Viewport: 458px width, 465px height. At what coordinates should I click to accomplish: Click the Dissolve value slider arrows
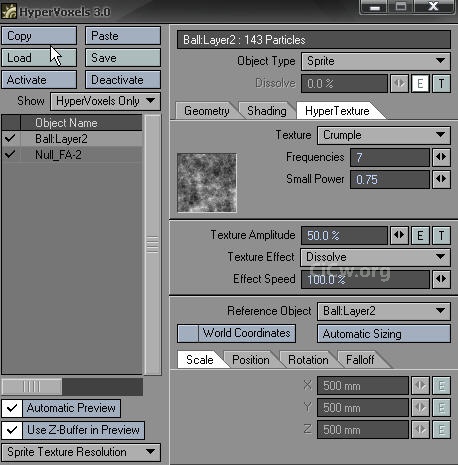399,83
